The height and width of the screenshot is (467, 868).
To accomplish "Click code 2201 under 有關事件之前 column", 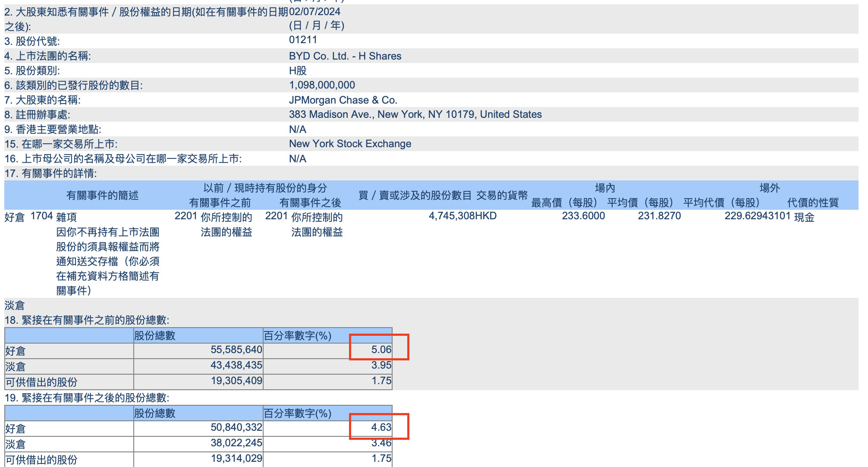I will [x=186, y=216].
